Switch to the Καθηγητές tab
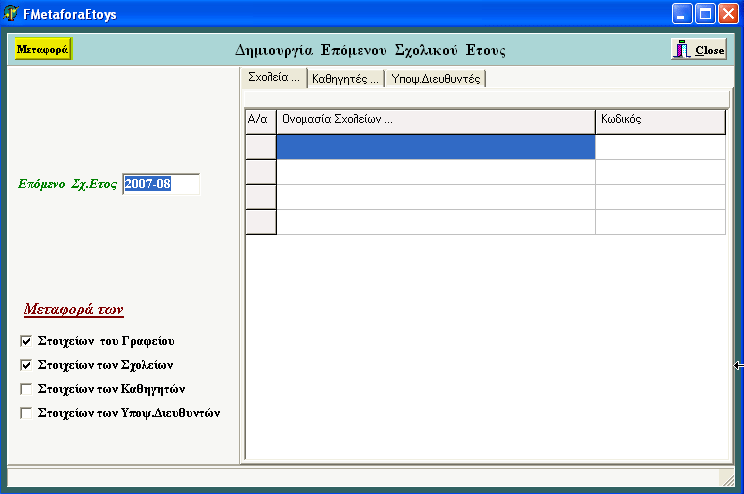Viewport: 744px width, 494px height. tap(345, 79)
